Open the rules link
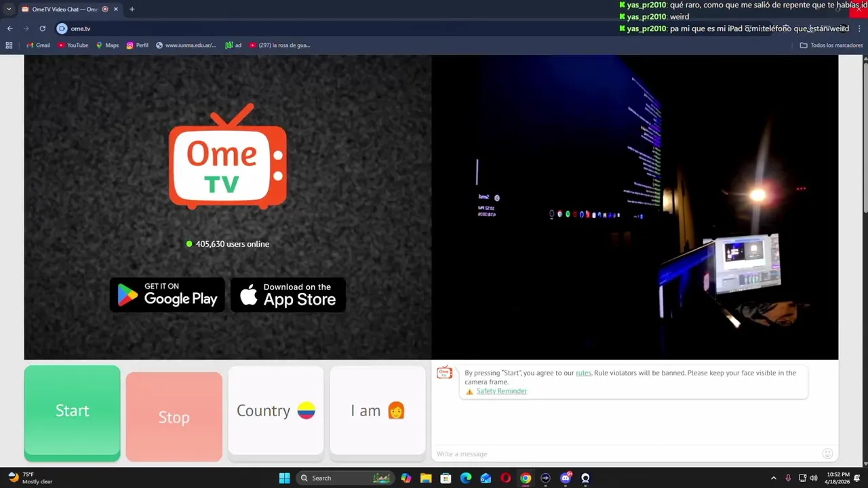The image size is (868, 488). pos(583,373)
